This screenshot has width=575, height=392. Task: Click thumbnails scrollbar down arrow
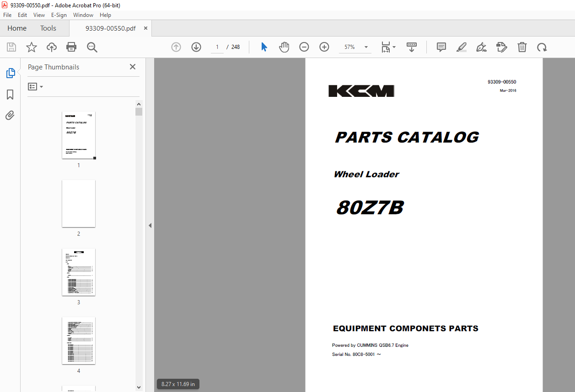139,387
